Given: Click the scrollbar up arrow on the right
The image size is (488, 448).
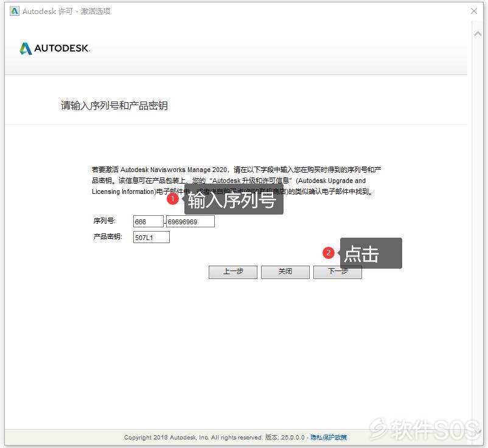Looking at the screenshot, I should coord(478,34).
